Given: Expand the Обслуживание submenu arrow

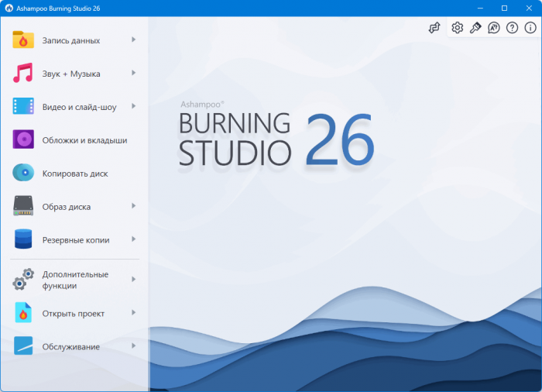Looking at the screenshot, I should [134, 346].
